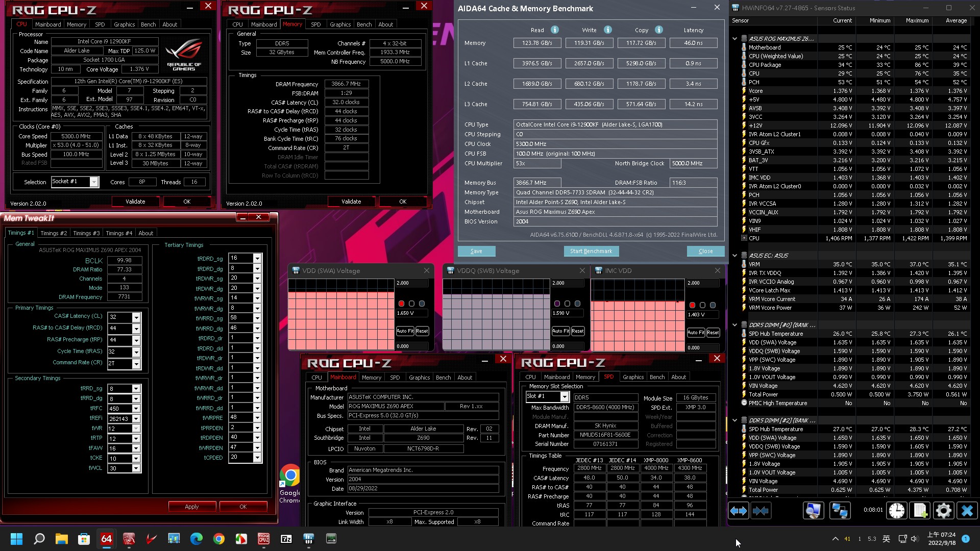Open Slot #1 dropdown in CPU-Z SPD
Screen dimensions: 980x551
(565, 397)
